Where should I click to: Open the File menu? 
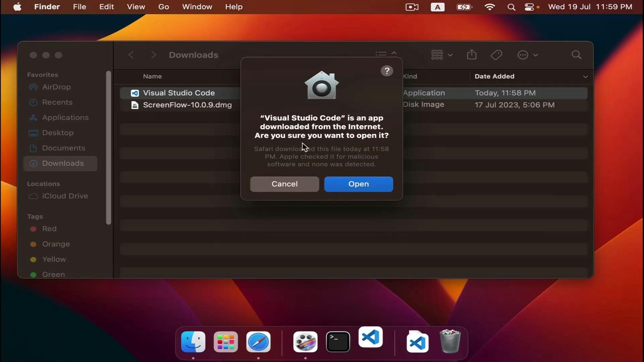click(x=79, y=7)
